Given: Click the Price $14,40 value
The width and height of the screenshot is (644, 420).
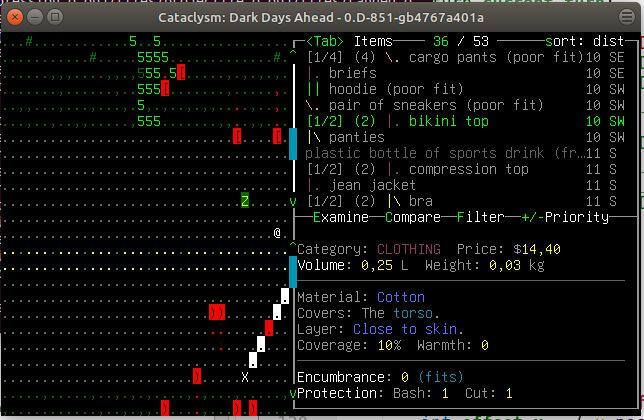Looking at the screenshot, I should click(x=537, y=249).
